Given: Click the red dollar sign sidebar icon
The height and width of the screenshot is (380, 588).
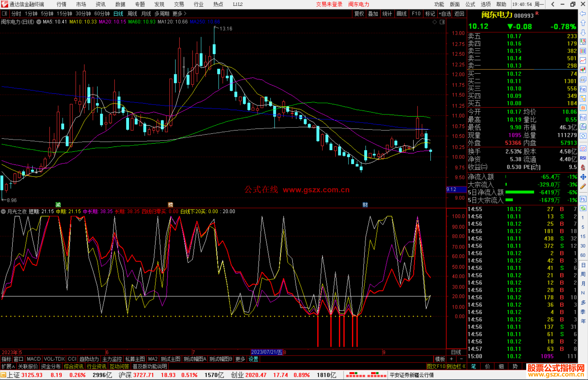Looking at the screenshot, I should [583, 168].
